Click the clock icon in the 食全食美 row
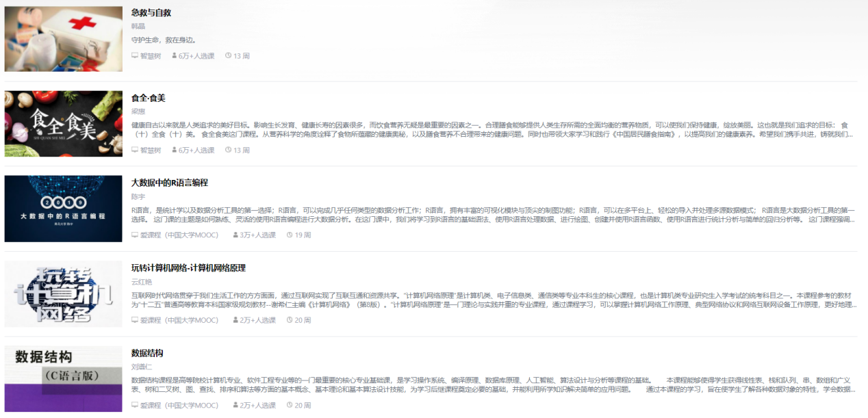This screenshot has height=418, width=868. (x=228, y=150)
